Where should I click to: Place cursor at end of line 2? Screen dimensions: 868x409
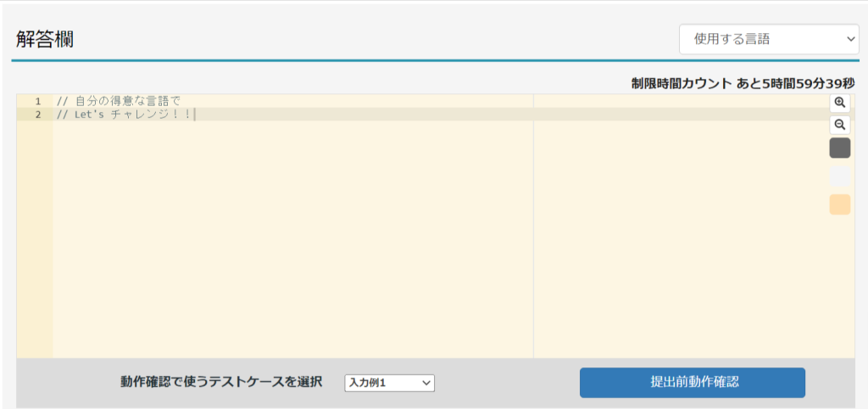195,115
